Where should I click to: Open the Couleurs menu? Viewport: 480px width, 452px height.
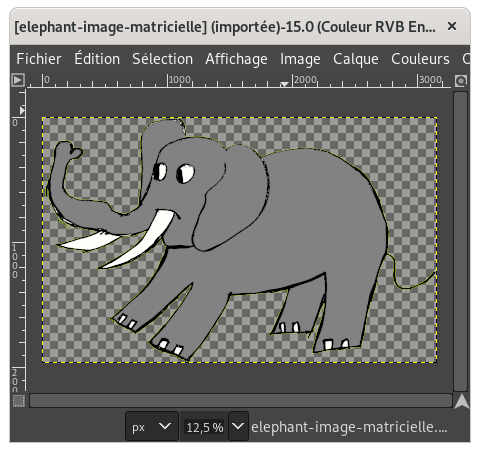[x=420, y=59]
